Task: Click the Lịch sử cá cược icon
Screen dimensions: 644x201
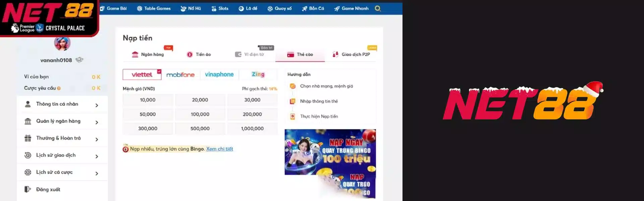Action: (28, 172)
